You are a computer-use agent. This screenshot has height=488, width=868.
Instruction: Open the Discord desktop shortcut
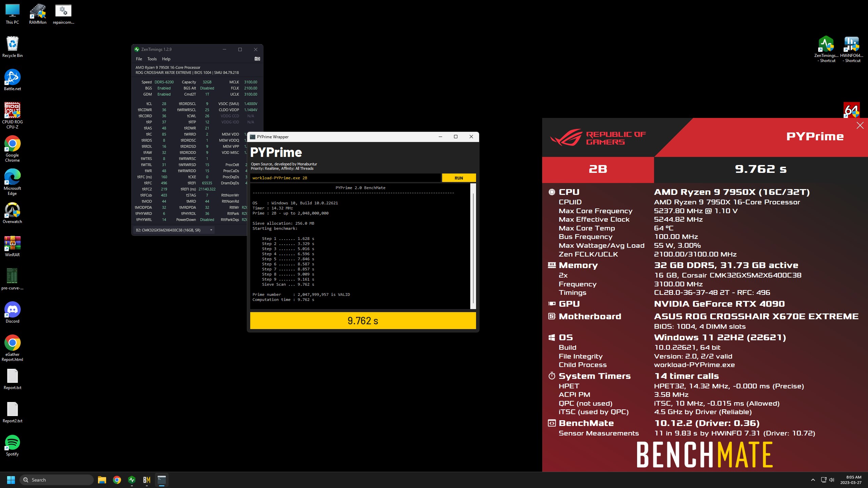(12, 313)
